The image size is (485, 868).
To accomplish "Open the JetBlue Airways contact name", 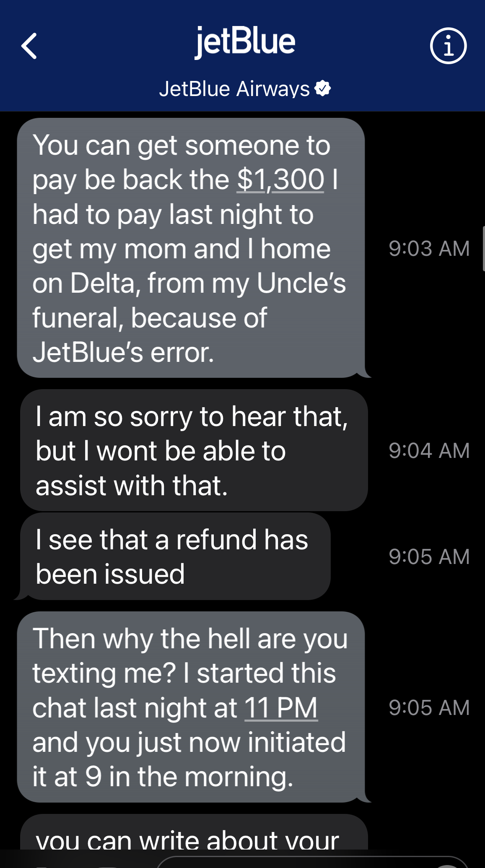I will [234, 89].
